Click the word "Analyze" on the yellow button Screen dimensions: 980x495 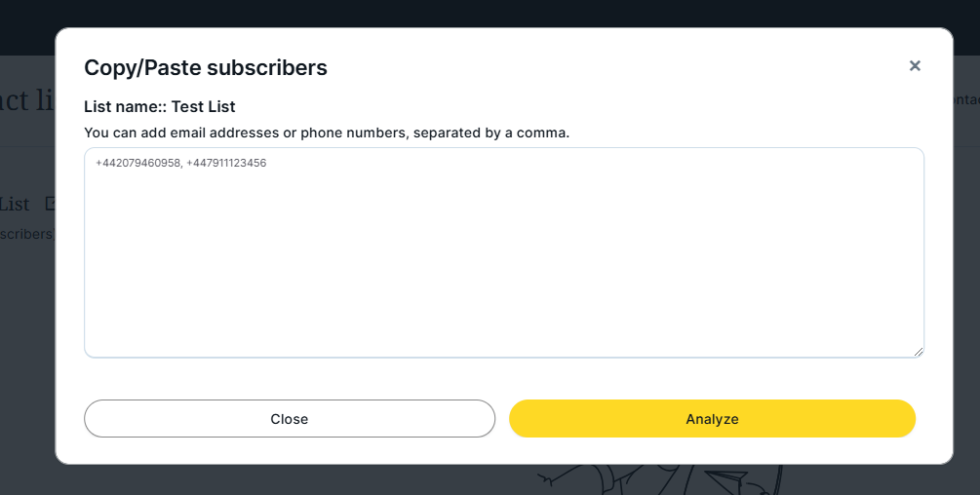click(x=712, y=419)
